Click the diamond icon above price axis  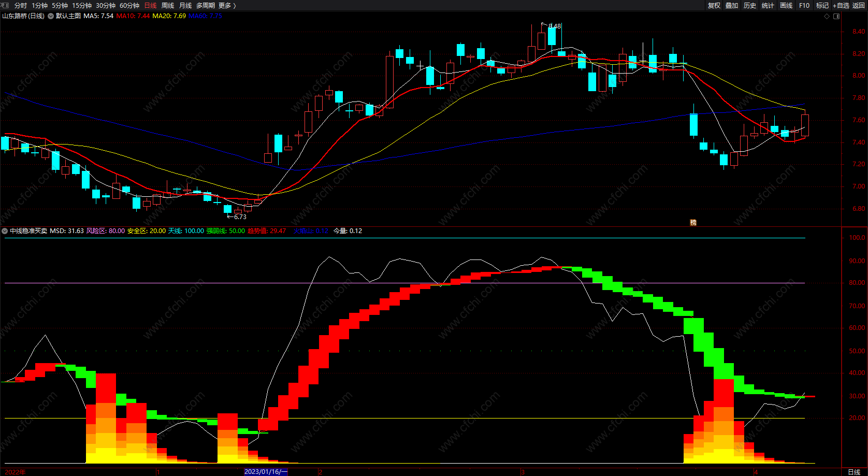pyautogui.click(x=827, y=17)
